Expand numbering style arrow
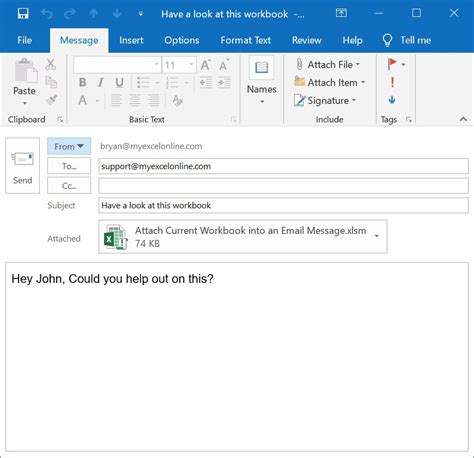Screen dimensions: 474x458 click(x=187, y=83)
